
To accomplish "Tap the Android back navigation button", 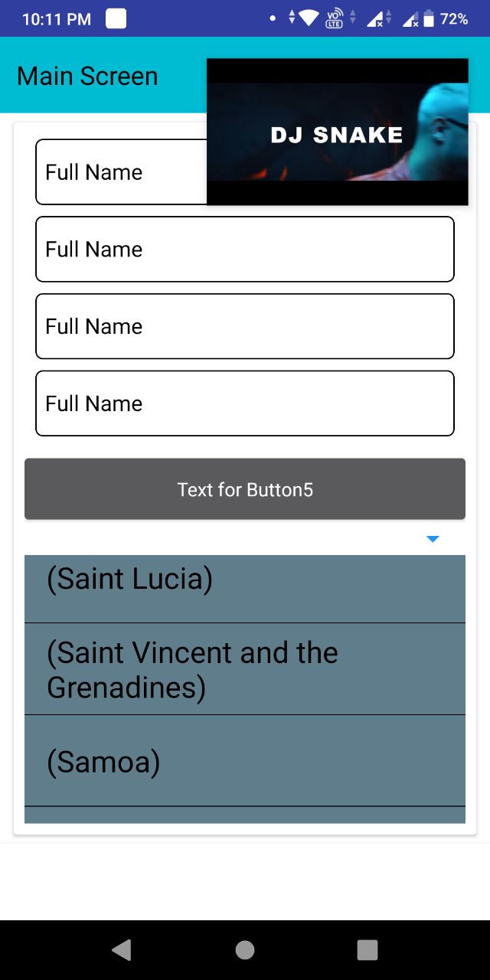I will click(x=122, y=950).
